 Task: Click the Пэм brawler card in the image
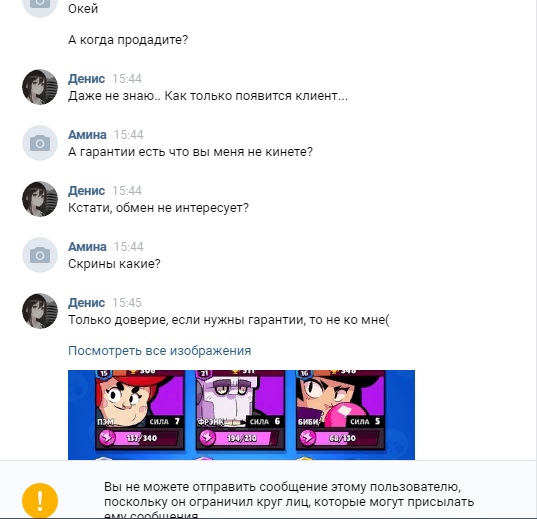pyautogui.click(x=140, y=409)
